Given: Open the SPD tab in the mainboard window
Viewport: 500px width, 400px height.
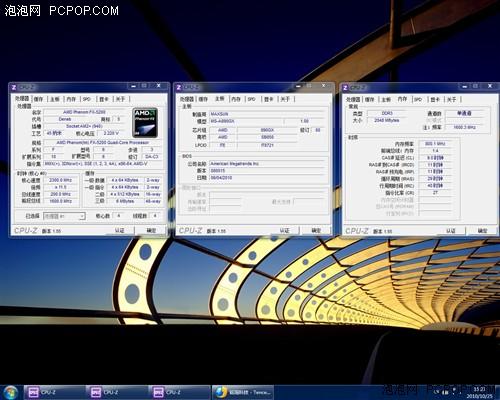Looking at the screenshot, I should coord(252,99).
